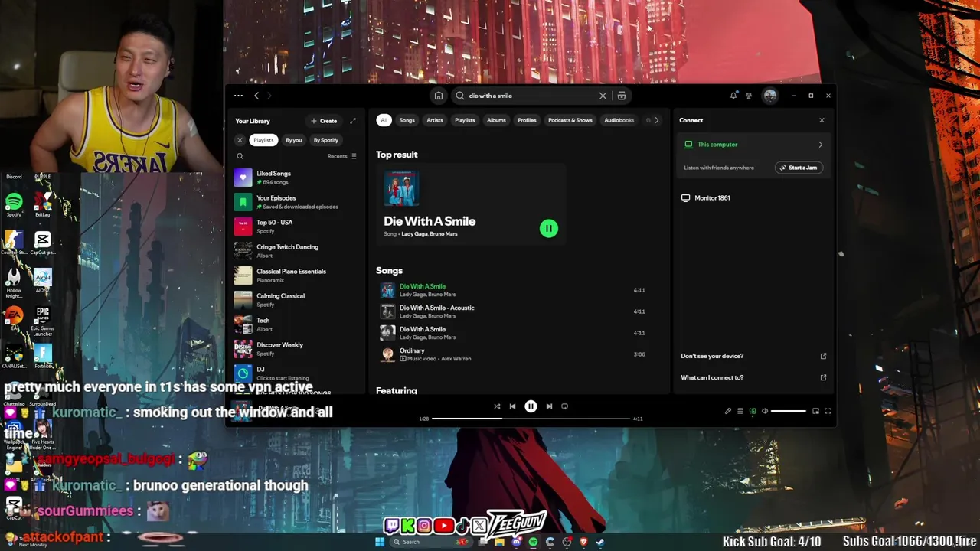Image resolution: width=980 pixels, height=551 pixels.
Task: Go back with the Spotify back arrow
Action: click(256, 96)
